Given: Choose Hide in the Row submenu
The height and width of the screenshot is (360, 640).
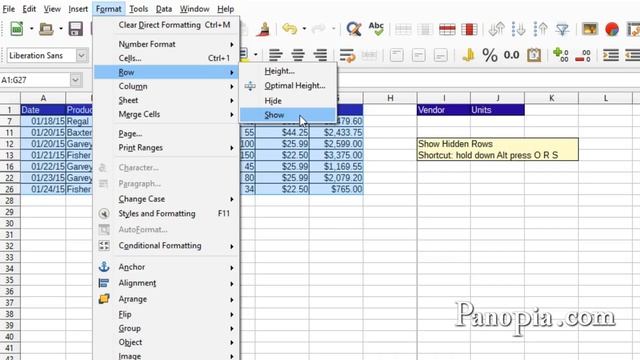Looking at the screenshot, I should pos(288,101).
